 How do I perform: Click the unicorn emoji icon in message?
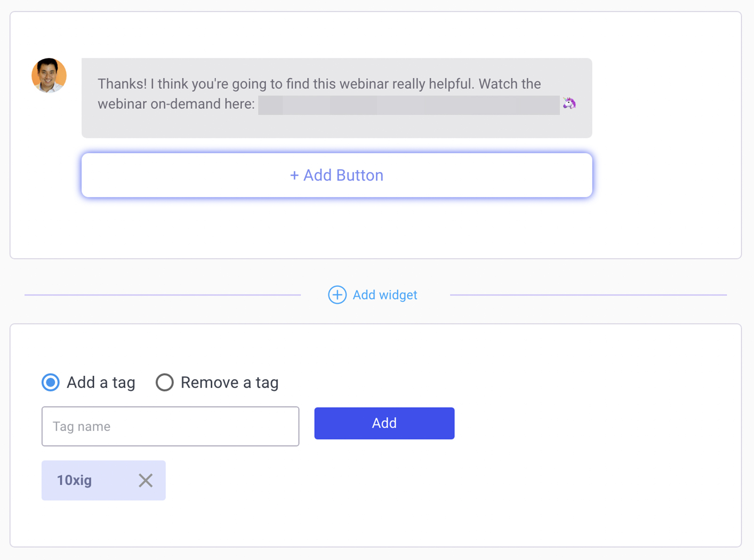pyautogui.click(x=569, y=103)
